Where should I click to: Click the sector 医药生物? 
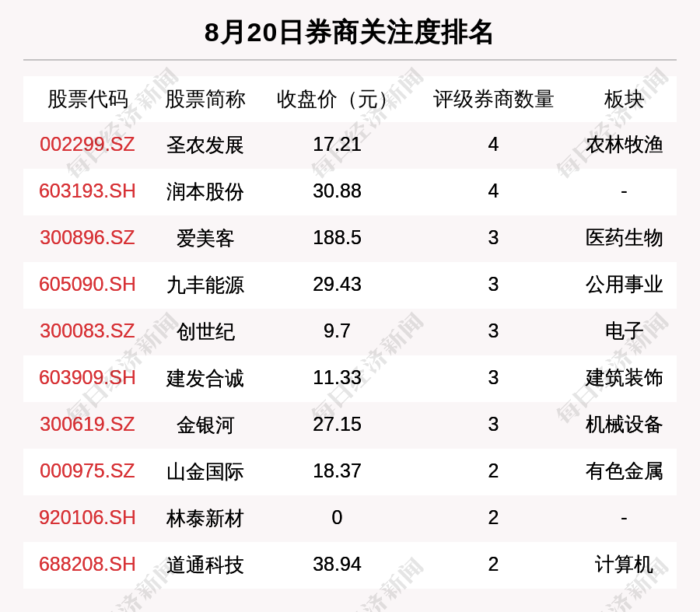point(624,238)
